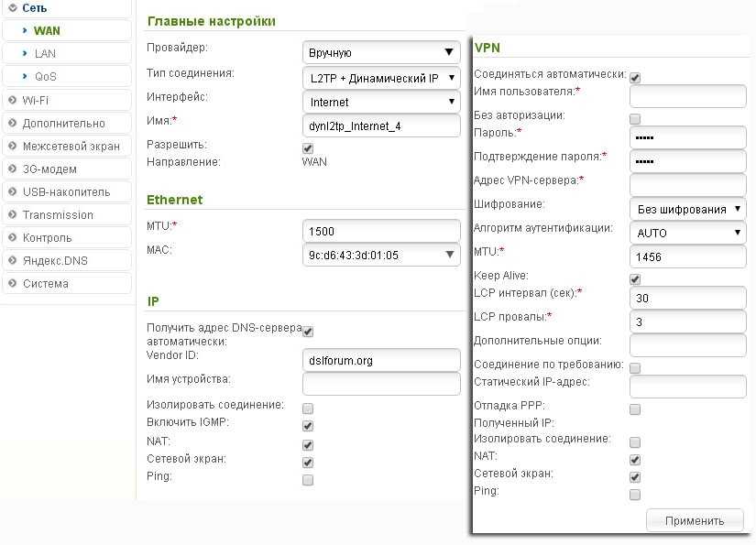Open the Шифрование dropdown

point(687,209)
